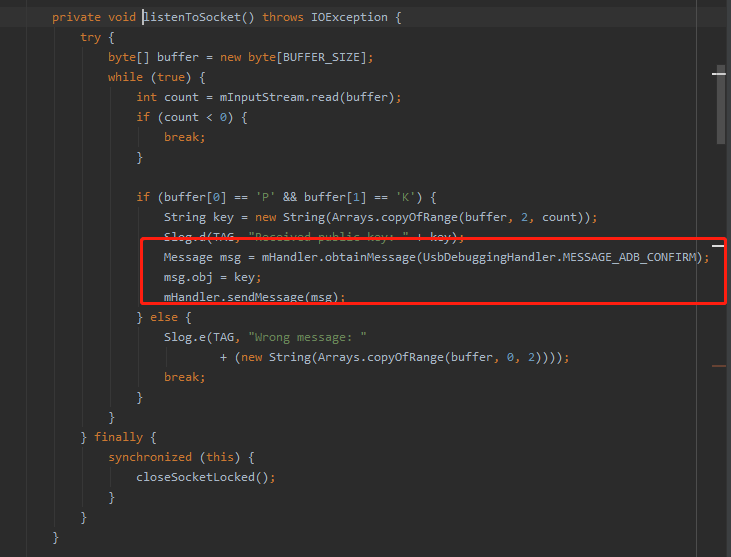Click obtainMessage method call
731x557 pixels.
pyautogui.click(x=370, y=257)
